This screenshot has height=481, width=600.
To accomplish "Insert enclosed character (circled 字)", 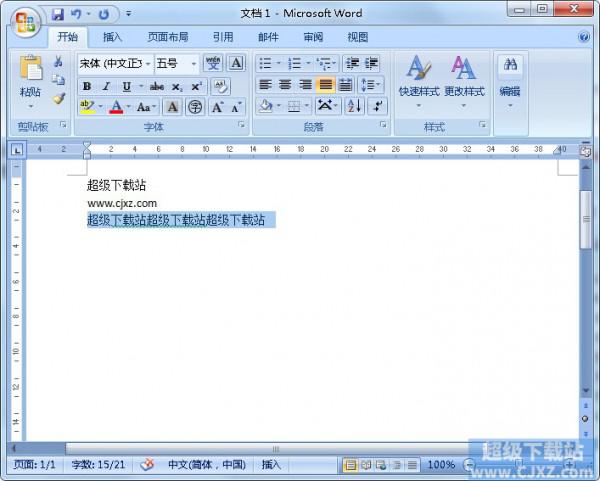I will tap(195, 107).
